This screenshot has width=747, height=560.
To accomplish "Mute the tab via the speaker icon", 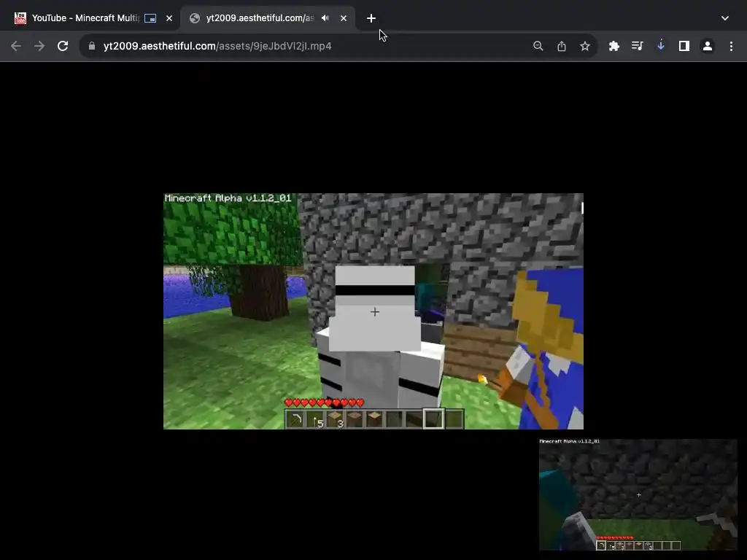I will [x=325, y=18].
